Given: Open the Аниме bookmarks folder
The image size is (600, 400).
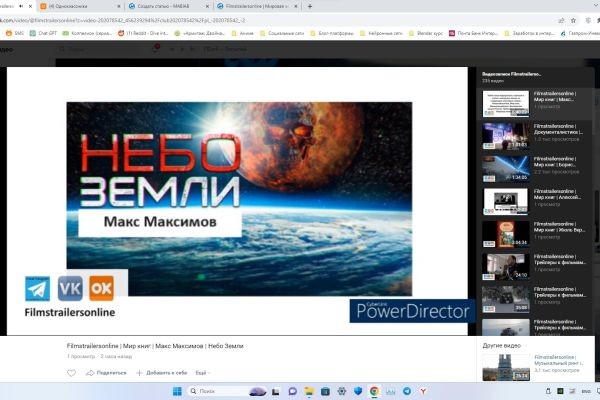Looking at the screenshot, I should pos(243,33).
